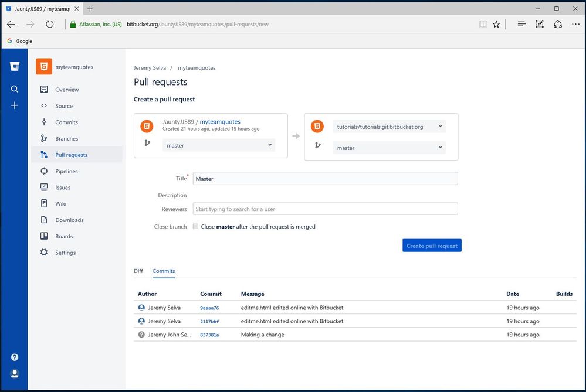The image size is (586, 392).
Task: Open commit 9aaaa76 link
Action: click(x=209, y=308)
